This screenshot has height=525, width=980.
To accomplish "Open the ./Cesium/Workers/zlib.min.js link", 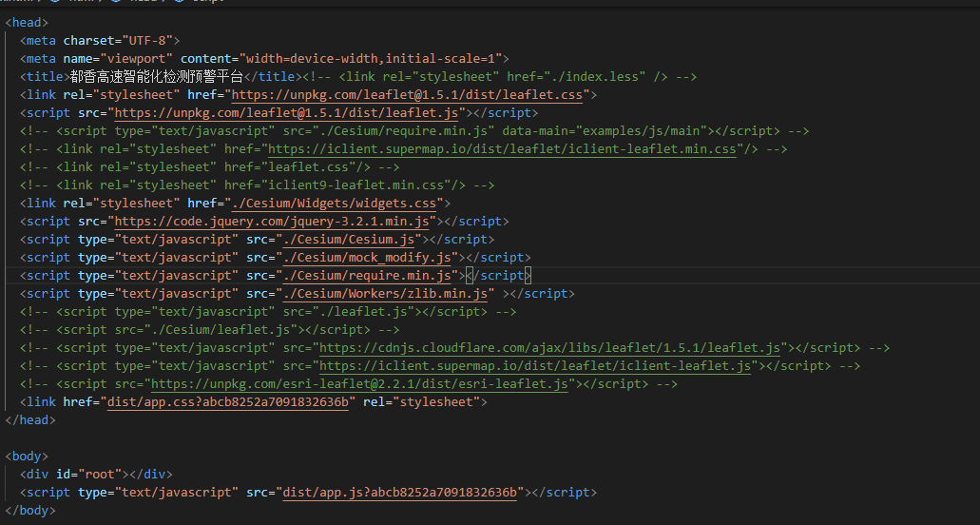I will click(385, 294).
